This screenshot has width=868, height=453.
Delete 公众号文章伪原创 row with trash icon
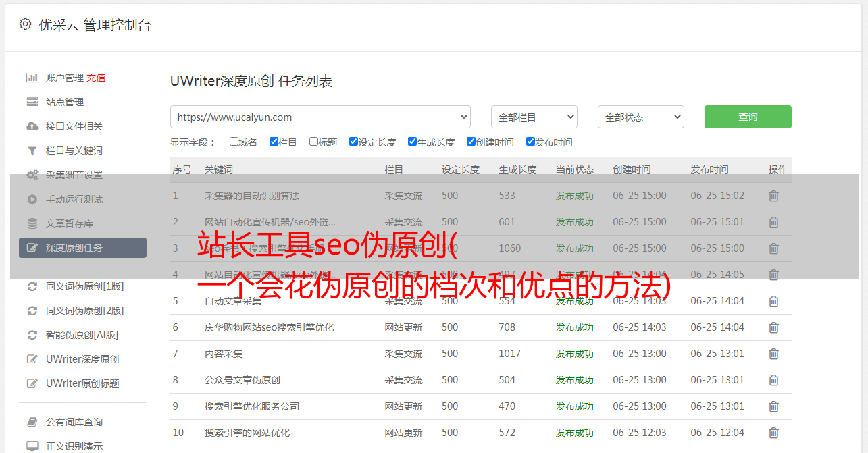773,380
